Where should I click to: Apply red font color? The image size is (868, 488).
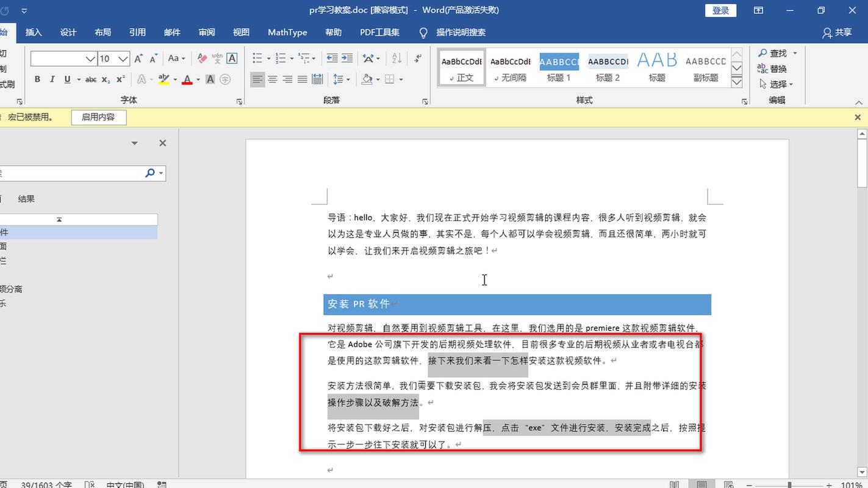click(187, 79)
